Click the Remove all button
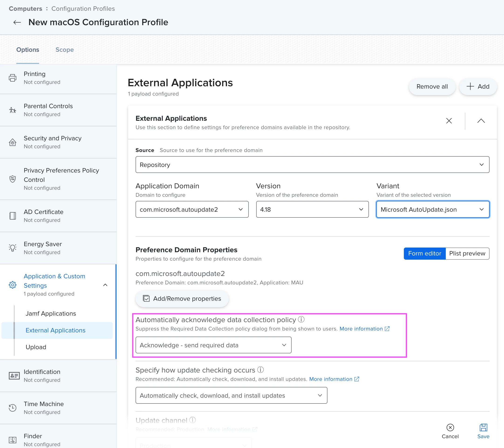 [432, 86]
